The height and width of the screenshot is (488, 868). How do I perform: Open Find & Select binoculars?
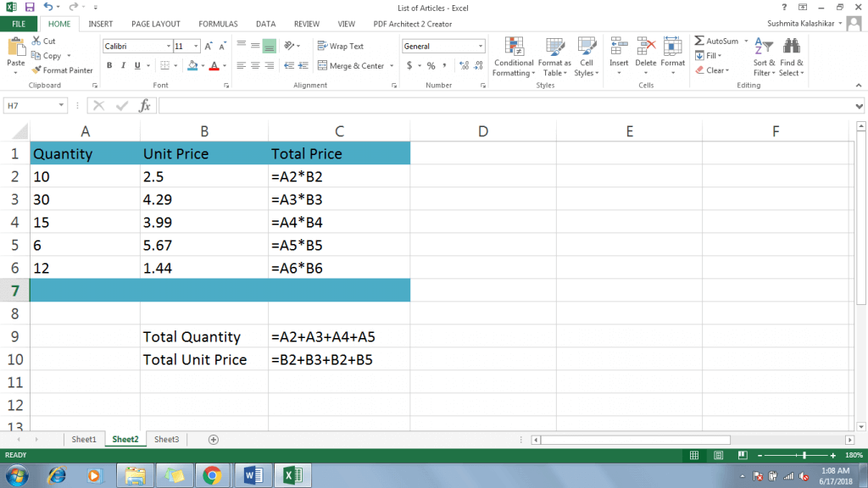(792, 47)
